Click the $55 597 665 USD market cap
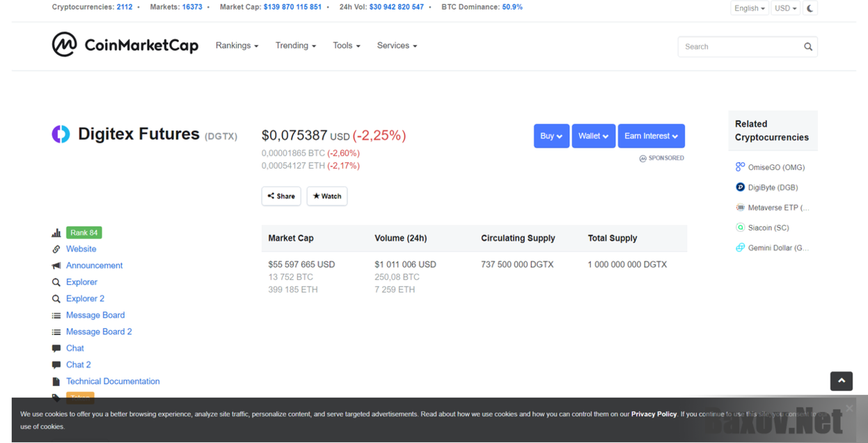This screenshot has width=868, height=443. tap(301, 265)
